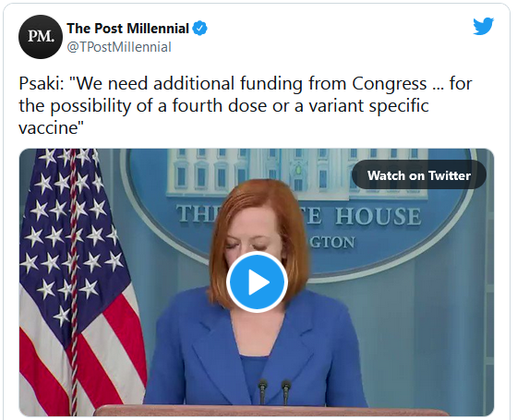
Task: Play the embedded Psaki video
Action: point(257,282)
